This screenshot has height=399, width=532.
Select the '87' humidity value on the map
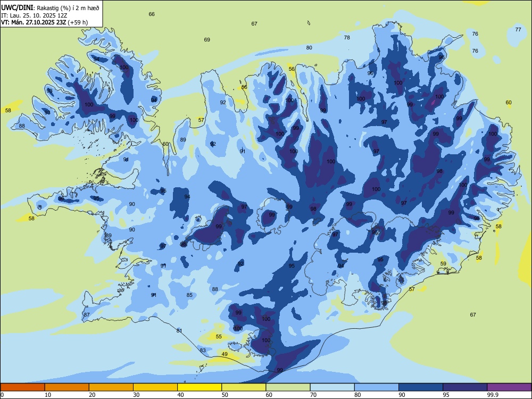tap(87, 315)
